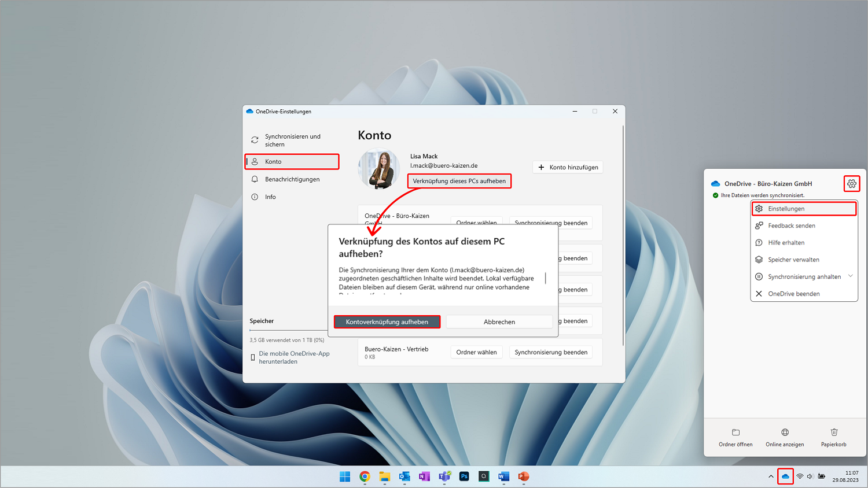Show hidden tray icons chevron
The width and height of the screenshot is (868, 488).
tap(771, 476)
